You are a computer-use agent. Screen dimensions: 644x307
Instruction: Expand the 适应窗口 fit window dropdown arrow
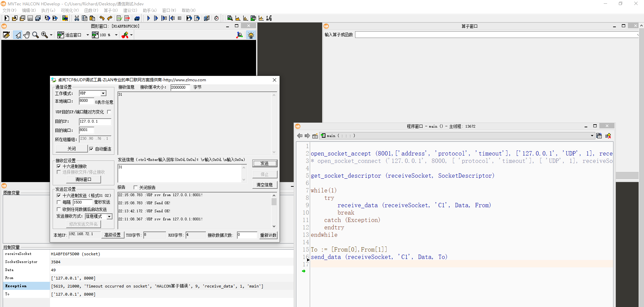coord(88,35)
